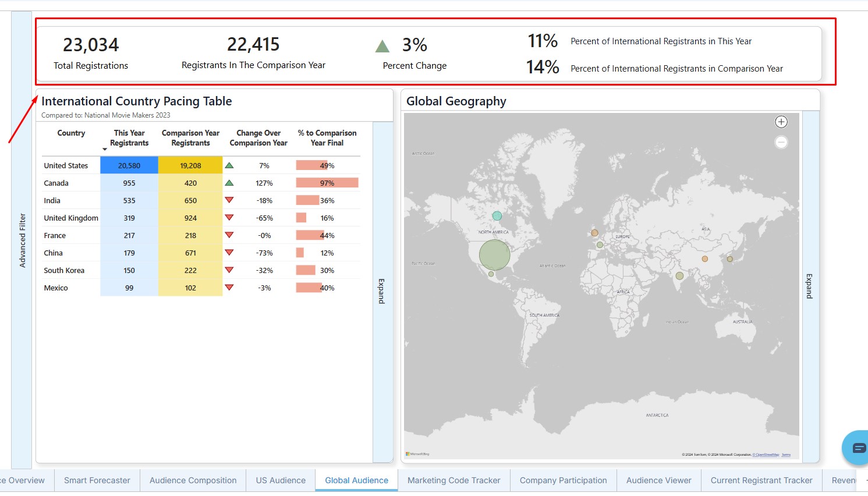Click Canada's 97% comparison progress bar

coord(327,183)
